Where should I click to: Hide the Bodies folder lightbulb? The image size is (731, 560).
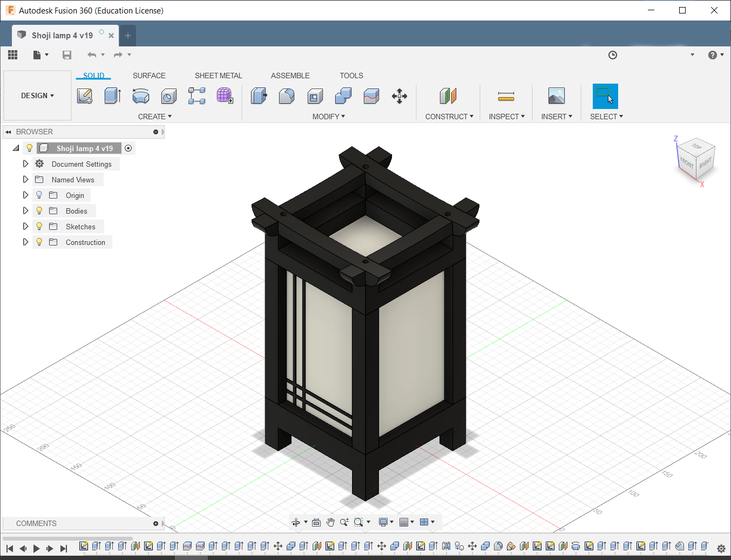click(39, 211)
